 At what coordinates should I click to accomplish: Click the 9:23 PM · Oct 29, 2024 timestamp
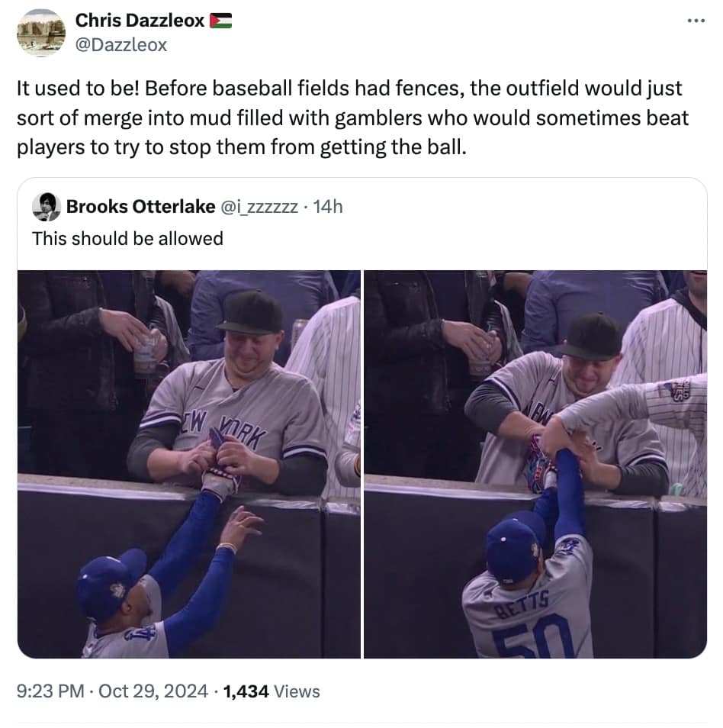coord(112,691)
